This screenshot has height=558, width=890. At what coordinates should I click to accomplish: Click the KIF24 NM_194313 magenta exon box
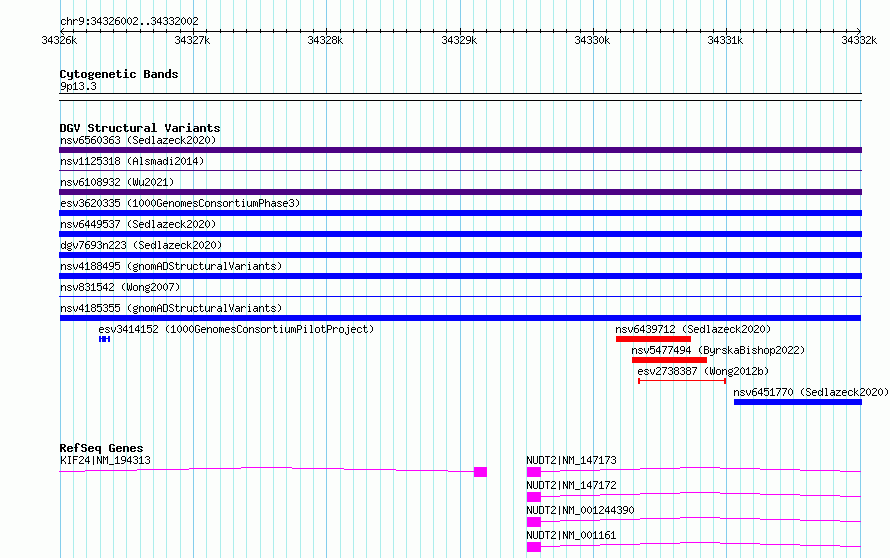click(480, 472)
